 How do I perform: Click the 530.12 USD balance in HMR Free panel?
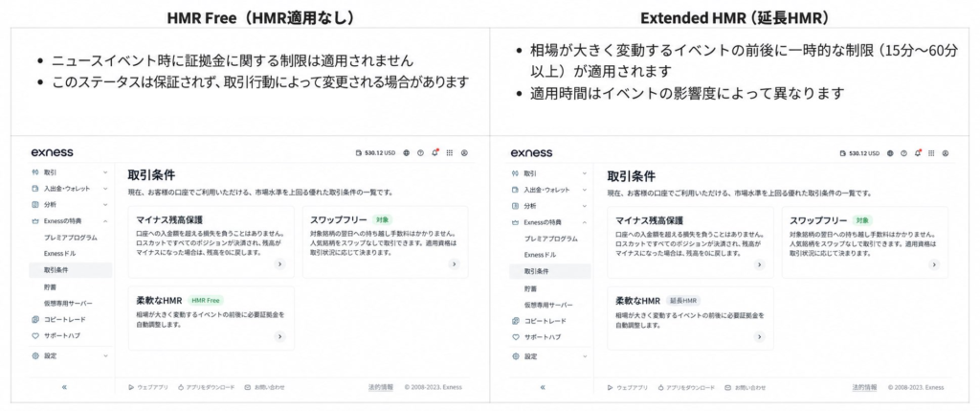(375, 152)
